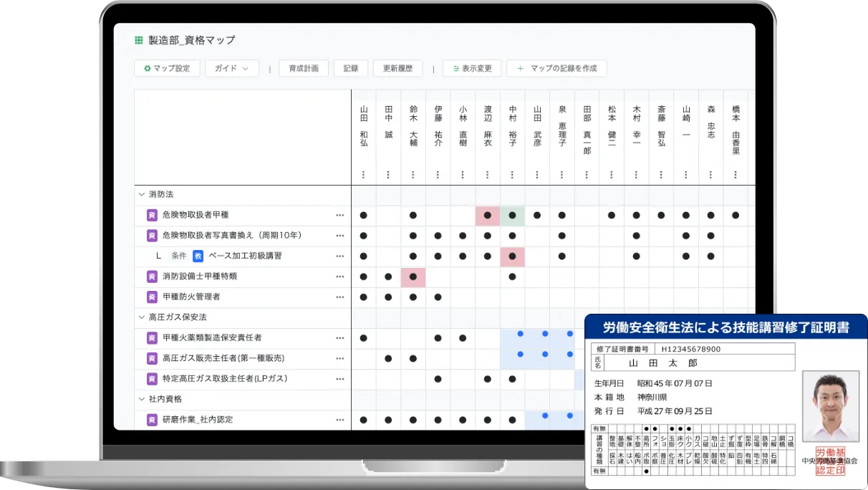
Task: Click the blue 教 icon before 加工初級講習
Action: (x=198, y=256)
